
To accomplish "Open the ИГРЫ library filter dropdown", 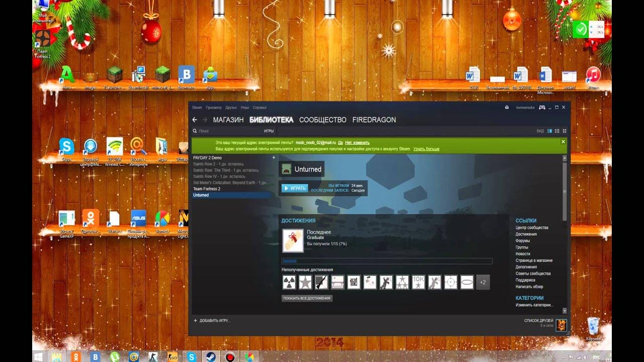I will 269,131.
